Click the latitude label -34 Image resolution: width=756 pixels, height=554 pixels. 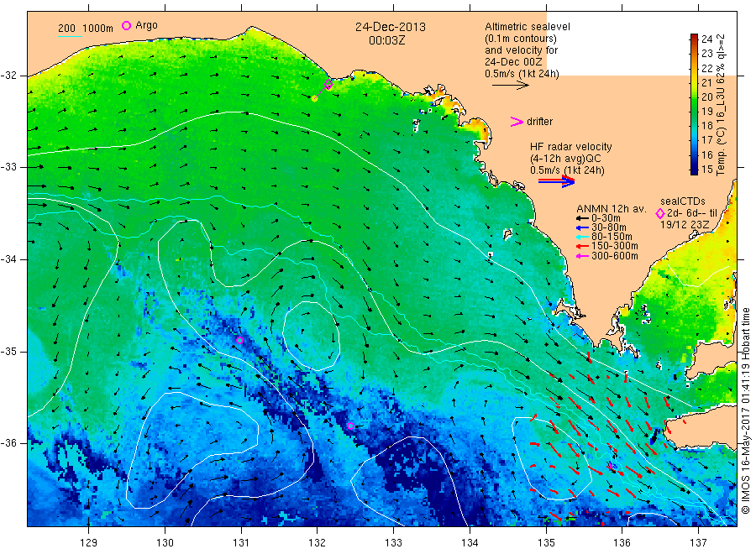coord(8,259)
